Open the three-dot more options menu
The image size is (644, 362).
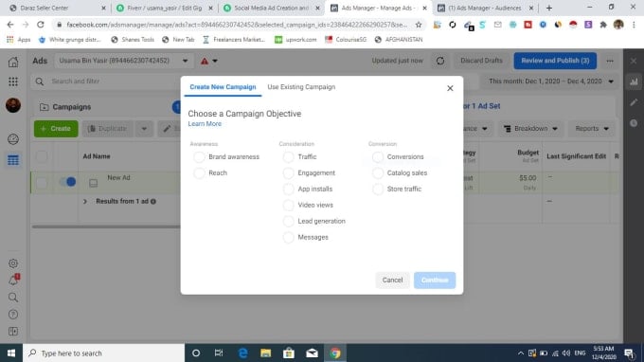[x=610, y=61]
